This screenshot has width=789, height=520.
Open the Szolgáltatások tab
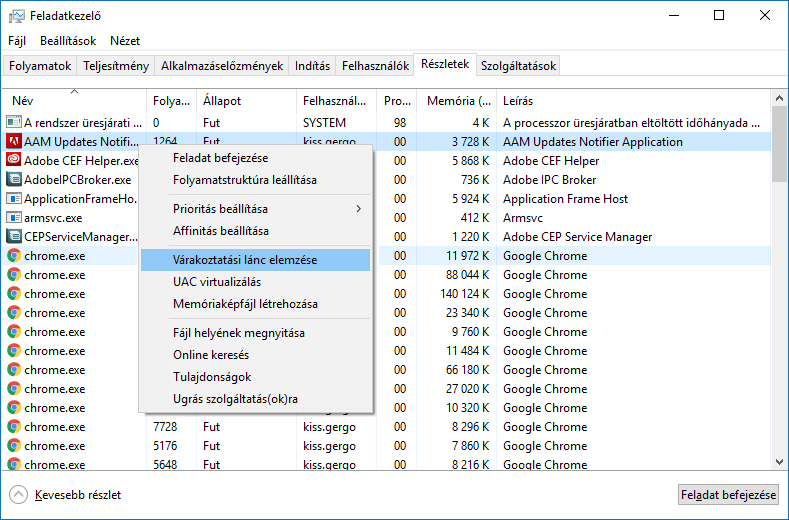(518, 66)
